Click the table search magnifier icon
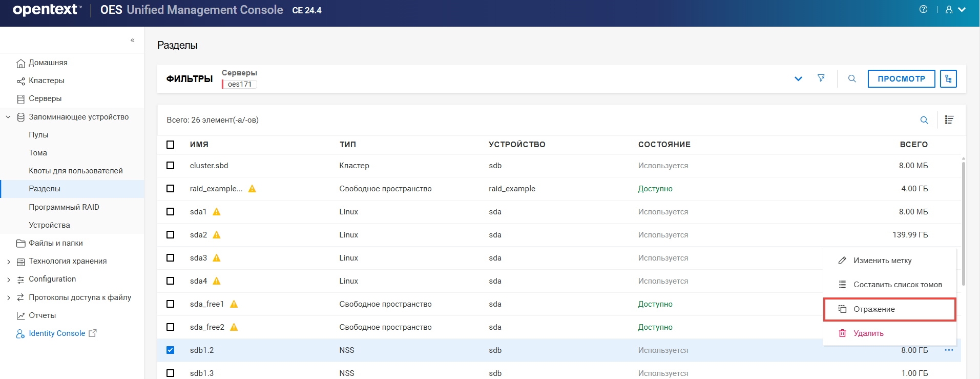Viewport: 980px width, 379px height. point(924,120)
